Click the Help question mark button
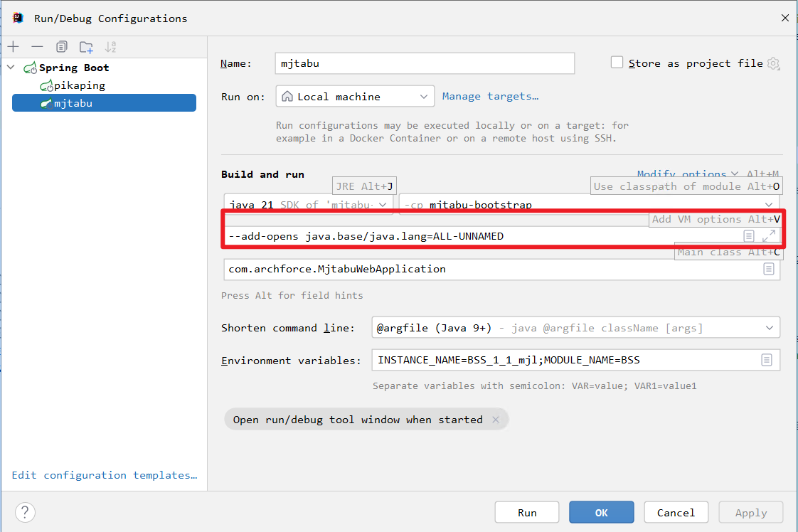 [25, 512]
